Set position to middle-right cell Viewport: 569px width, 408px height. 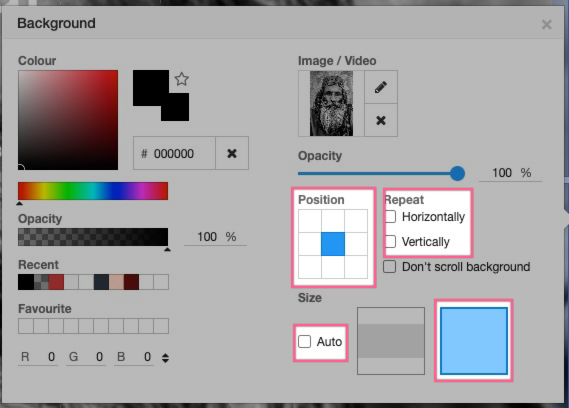click(x=356, y=244)
